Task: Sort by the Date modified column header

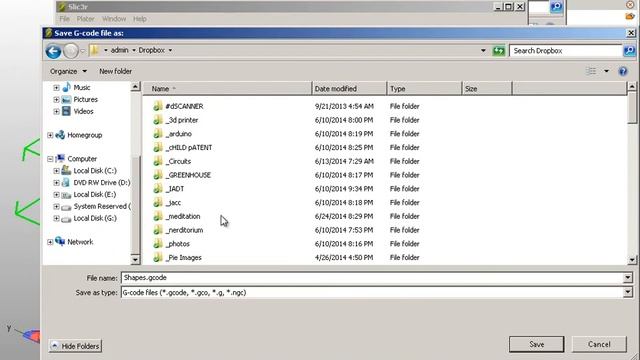Action: tap(349, 89)
